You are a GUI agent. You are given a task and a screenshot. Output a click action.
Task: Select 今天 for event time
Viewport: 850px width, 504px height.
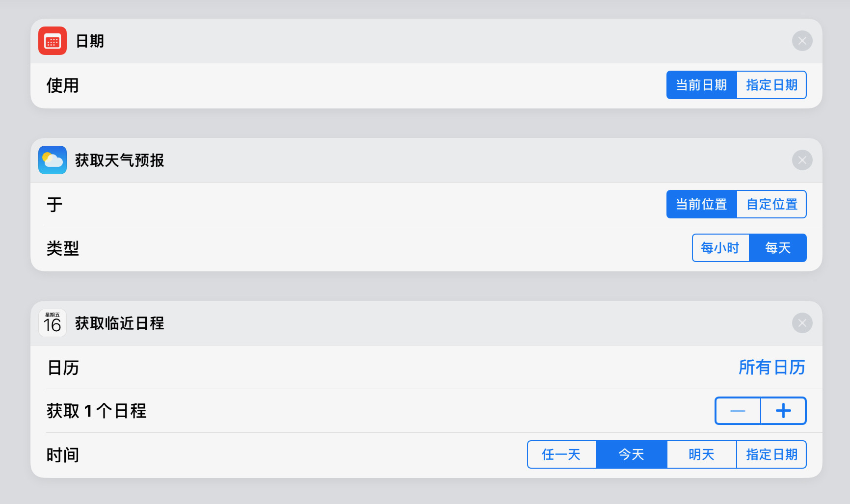coord(631,454)
